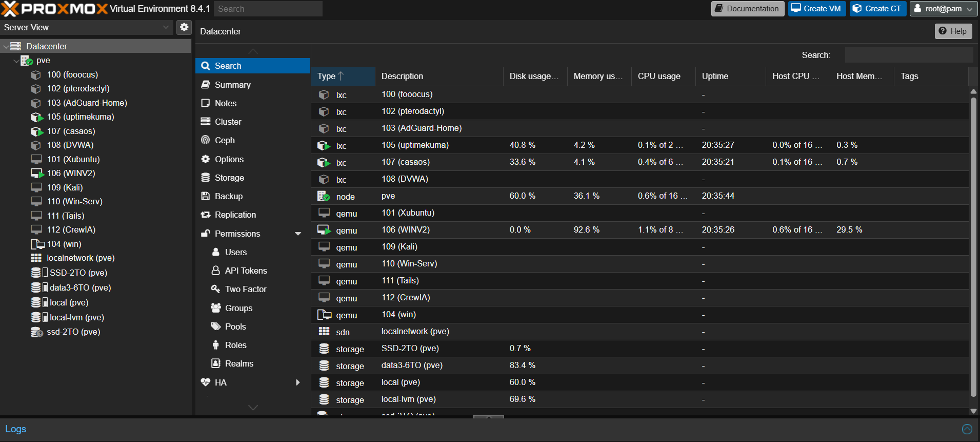This screenshot has height=442, width=980.
Task: Open the Logs panel label
Action: [x=16, y=429]
